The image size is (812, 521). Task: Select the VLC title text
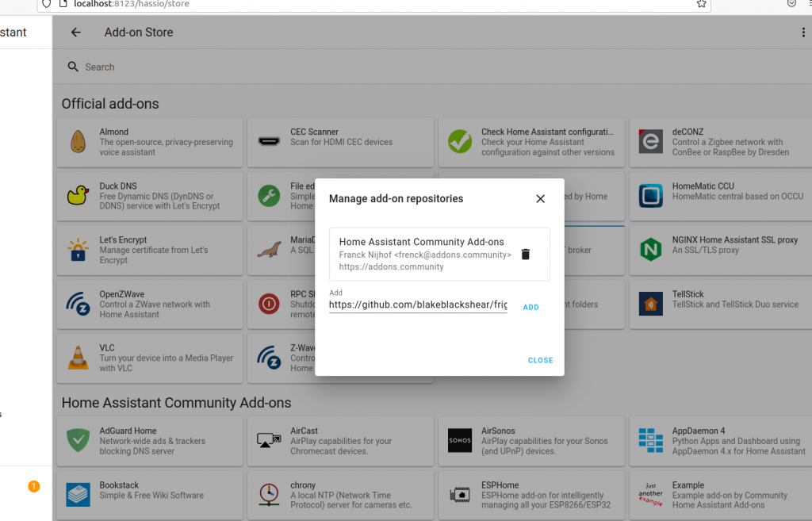107,348
